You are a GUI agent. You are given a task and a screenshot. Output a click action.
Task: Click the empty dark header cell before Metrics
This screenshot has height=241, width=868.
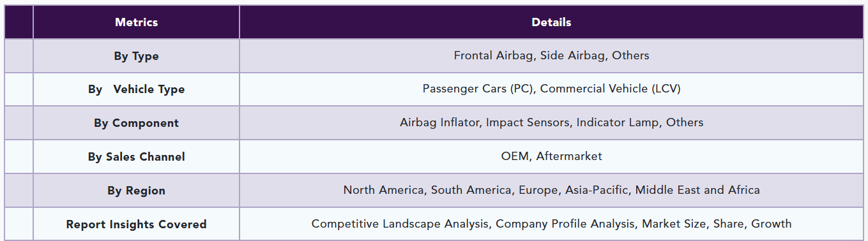(19, 22)
